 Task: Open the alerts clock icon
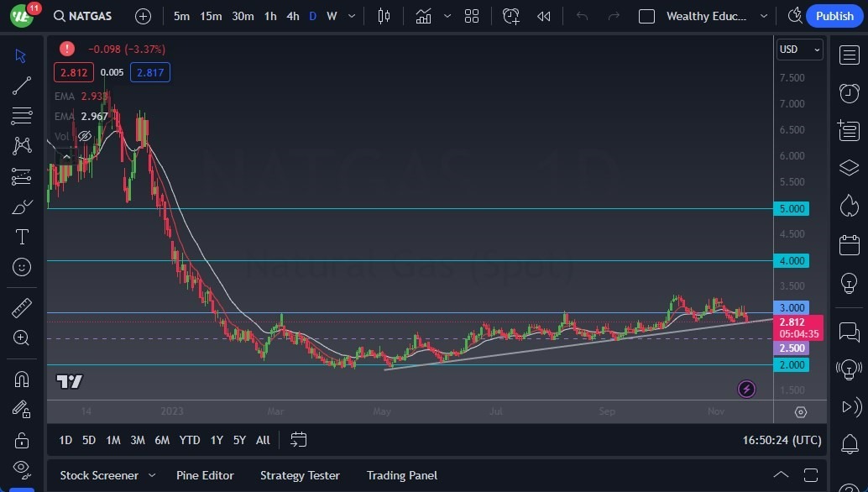coord(849,93)
